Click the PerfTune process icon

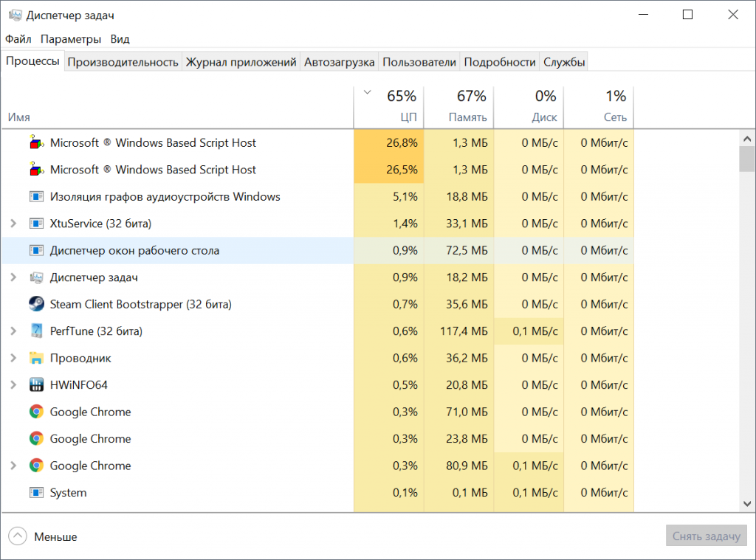(36, 331)
